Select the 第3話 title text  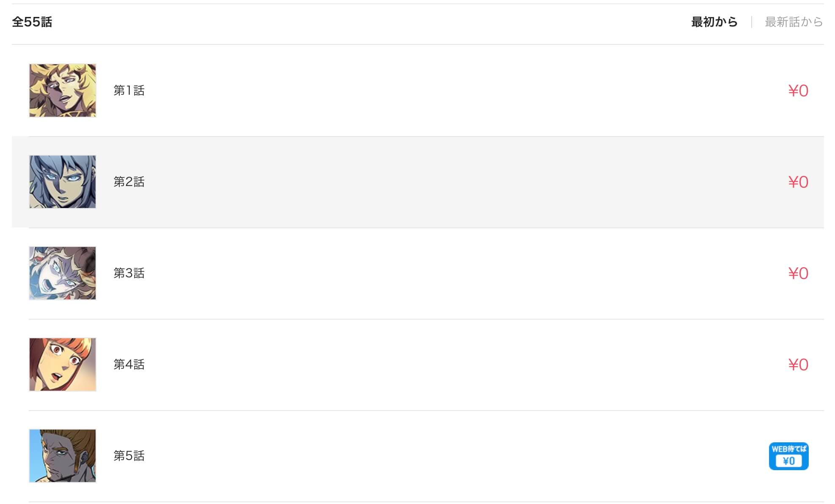tap(129, 273)
